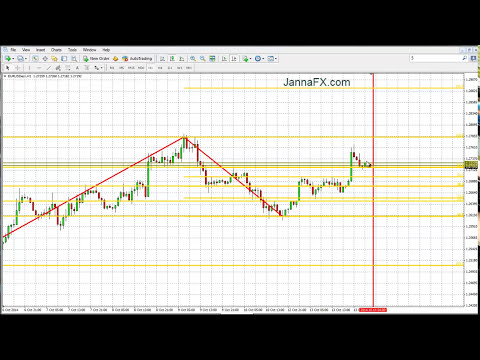Select the trendline drawing tool

(x=49, y=68)
